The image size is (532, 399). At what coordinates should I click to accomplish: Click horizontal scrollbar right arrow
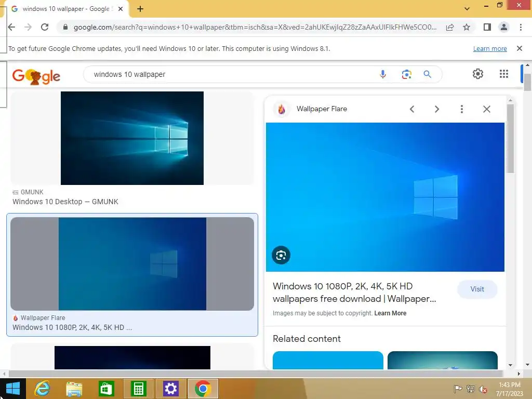click(x=519, y=374)
